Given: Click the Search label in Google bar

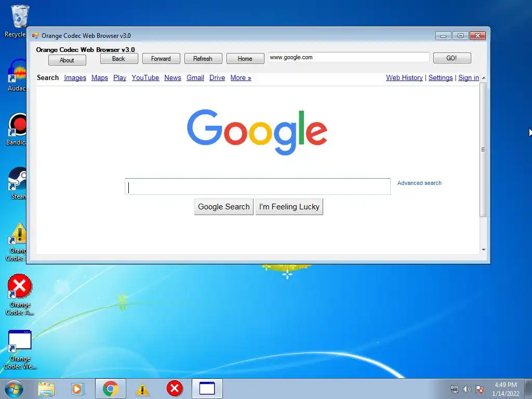Looking at the screenshot, I should (48, 78).
